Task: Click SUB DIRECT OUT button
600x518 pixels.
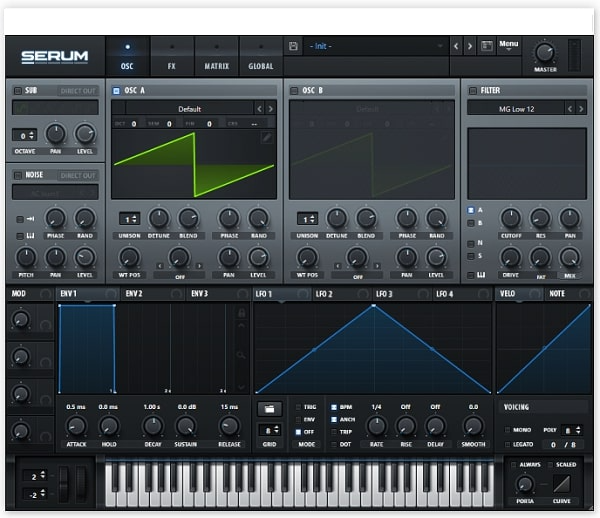Action: pyautogui.click(x=78, y=91)
